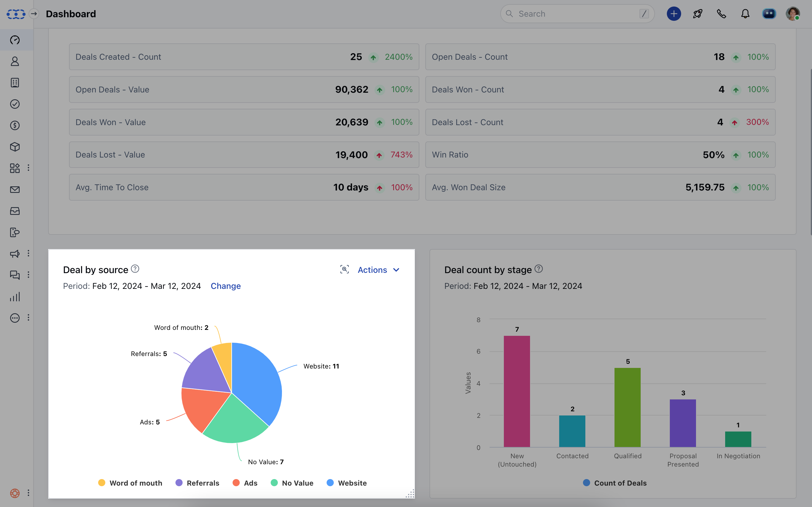The height and width of the screenshot is (507, 812).
Task: Click the blue plus quick-create button
Action: coord(674,14)
